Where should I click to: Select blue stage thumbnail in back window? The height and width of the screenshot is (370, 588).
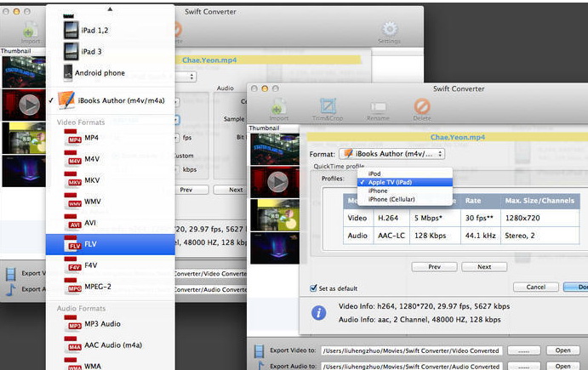pyautogui.click(x=24, y=171)
